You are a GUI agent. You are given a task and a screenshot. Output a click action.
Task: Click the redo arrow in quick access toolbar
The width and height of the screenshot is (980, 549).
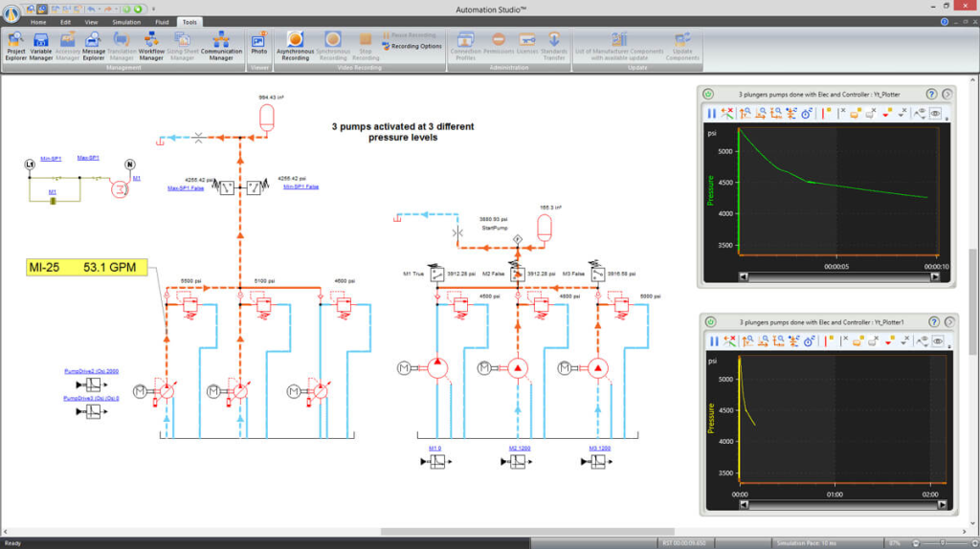click(x=107, y=9)
